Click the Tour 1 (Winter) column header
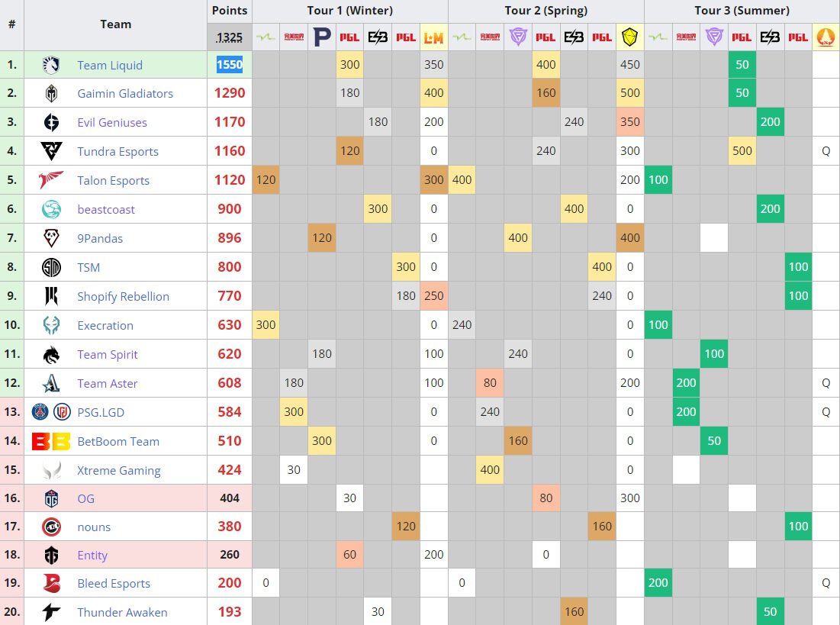840x625 pixels. 350,10
